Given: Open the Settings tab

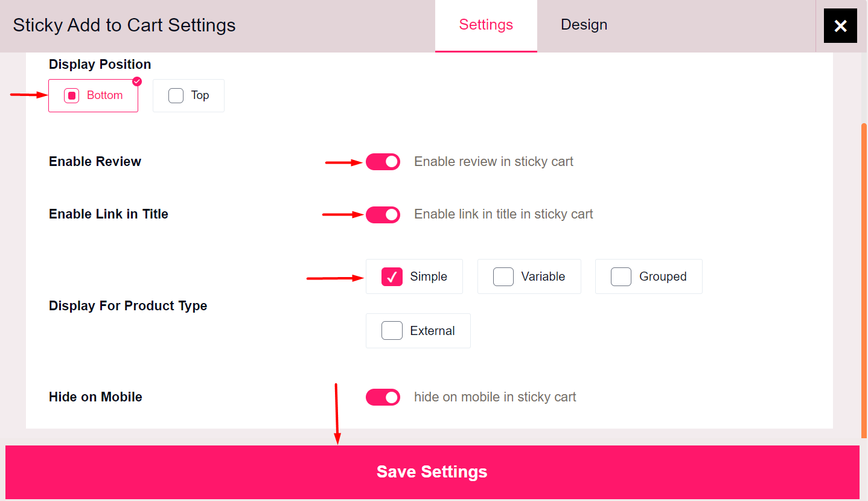Looking at the screenshot, I should (486, 25).
